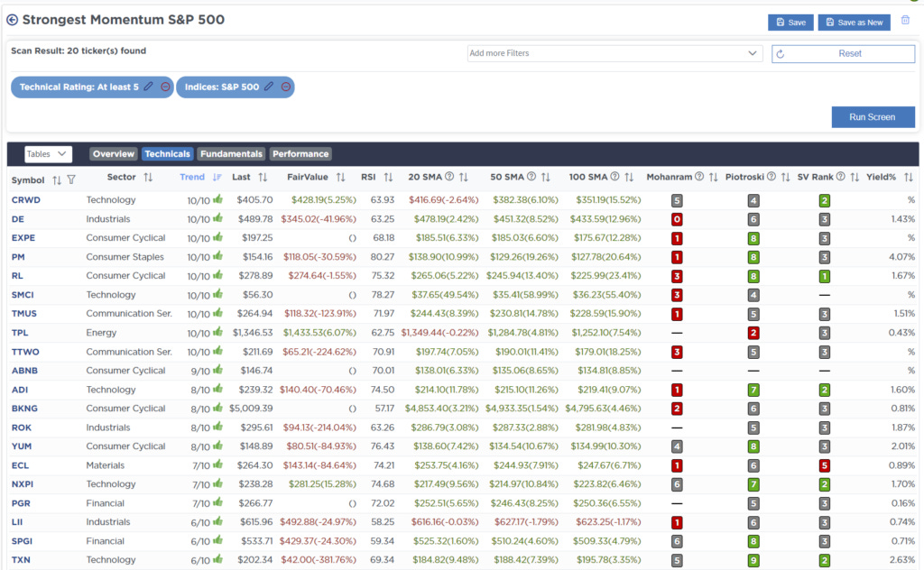The height and width of the screenshot is (570, 924).
Task: Click TXN Piotroski score badge 9
Action: click(x=753, y=561)
